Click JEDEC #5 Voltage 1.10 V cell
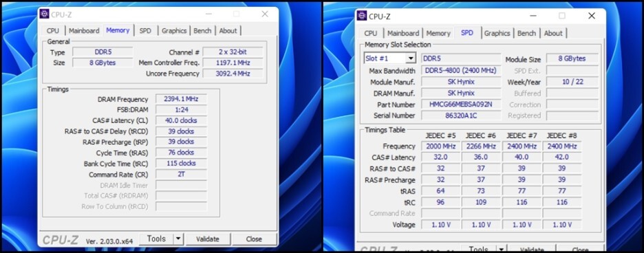Screen dimensions: 644x253 click(440, 225)
